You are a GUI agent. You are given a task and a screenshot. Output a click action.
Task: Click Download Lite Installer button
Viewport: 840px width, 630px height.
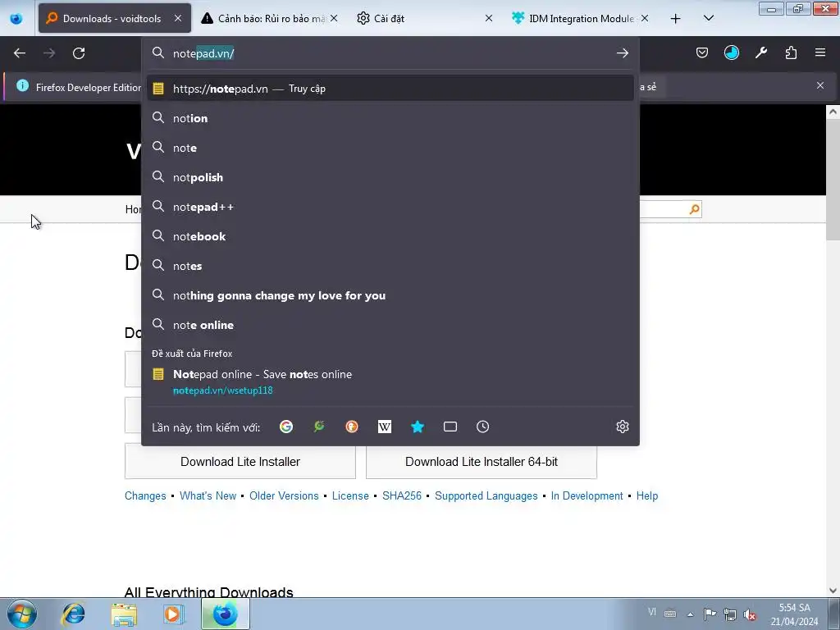240,461
